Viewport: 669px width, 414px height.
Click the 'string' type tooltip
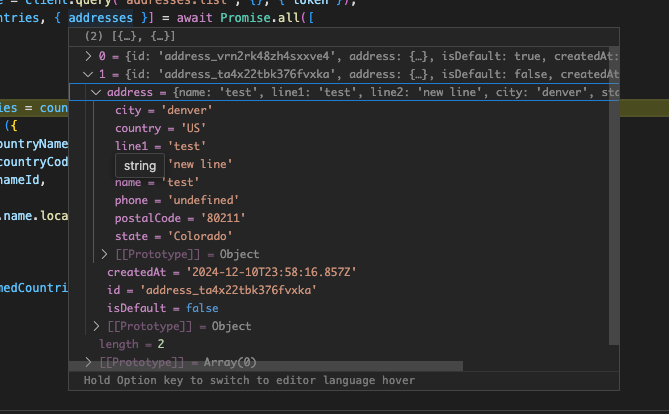point(139,166)
